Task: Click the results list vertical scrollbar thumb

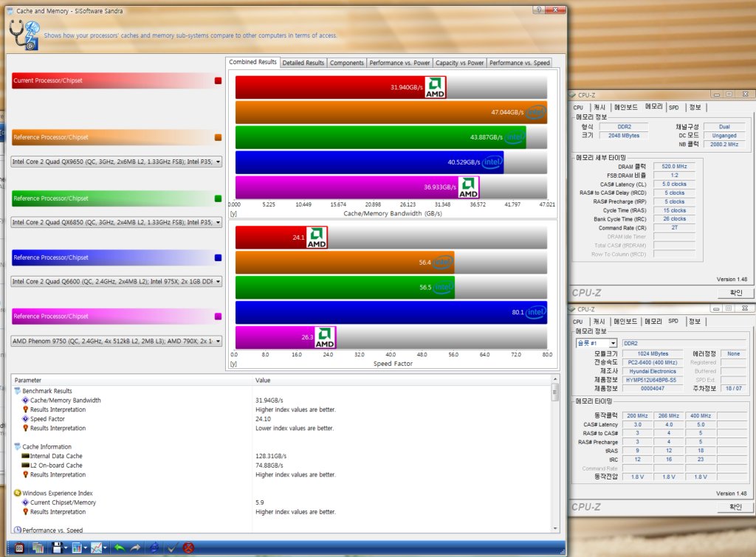Action: pos(555,392)
